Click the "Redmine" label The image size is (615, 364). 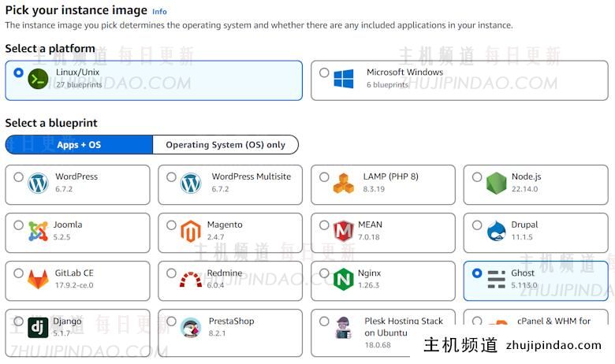click(225, 273)
